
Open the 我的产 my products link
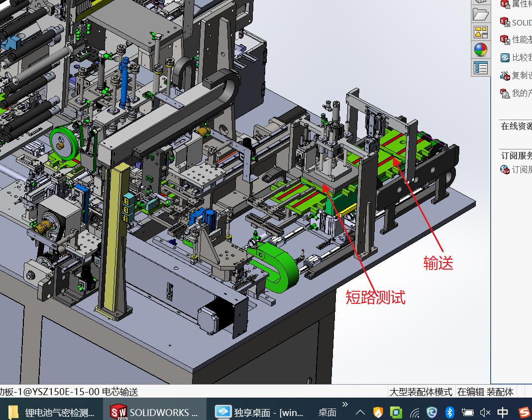tap(516, 93)
